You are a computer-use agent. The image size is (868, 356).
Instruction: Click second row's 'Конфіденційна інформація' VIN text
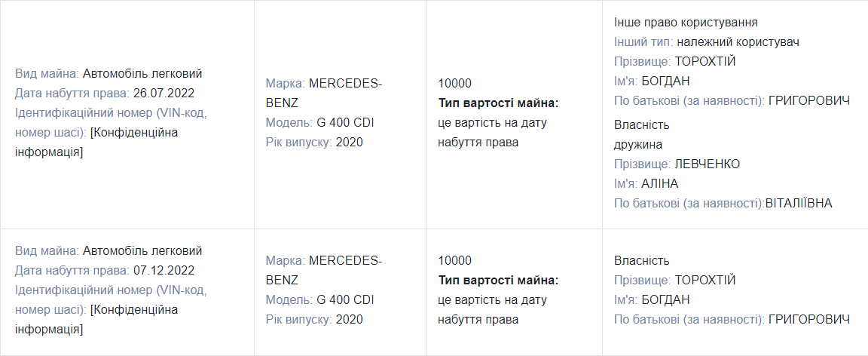click(96, 320)
